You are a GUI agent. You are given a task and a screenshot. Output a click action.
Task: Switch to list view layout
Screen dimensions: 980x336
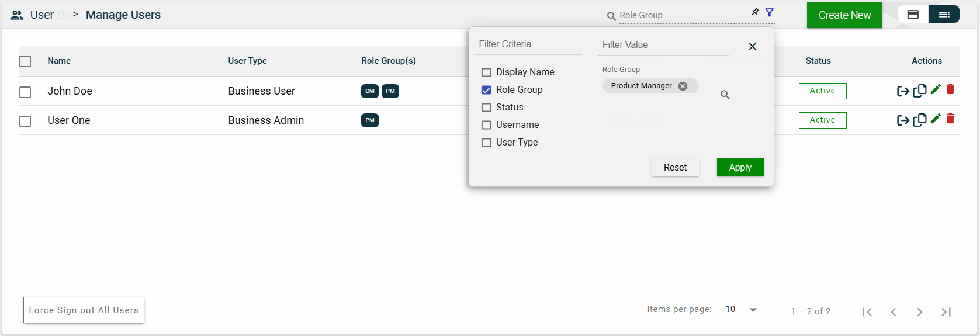(x=944, y=15)
